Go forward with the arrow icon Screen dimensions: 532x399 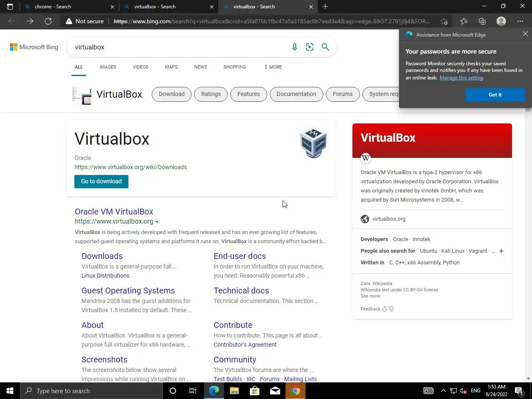click(30, 21)
